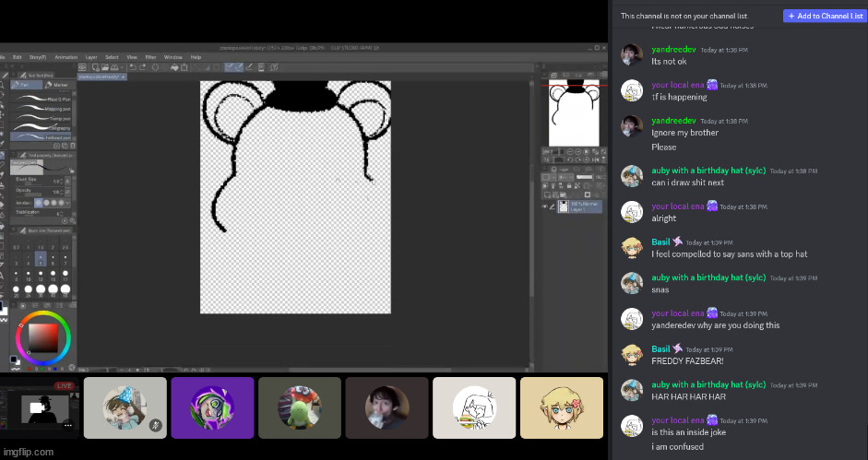This screenshot has height=460, width=868.
Task: Open the Help menu
Action: point(196,57)
